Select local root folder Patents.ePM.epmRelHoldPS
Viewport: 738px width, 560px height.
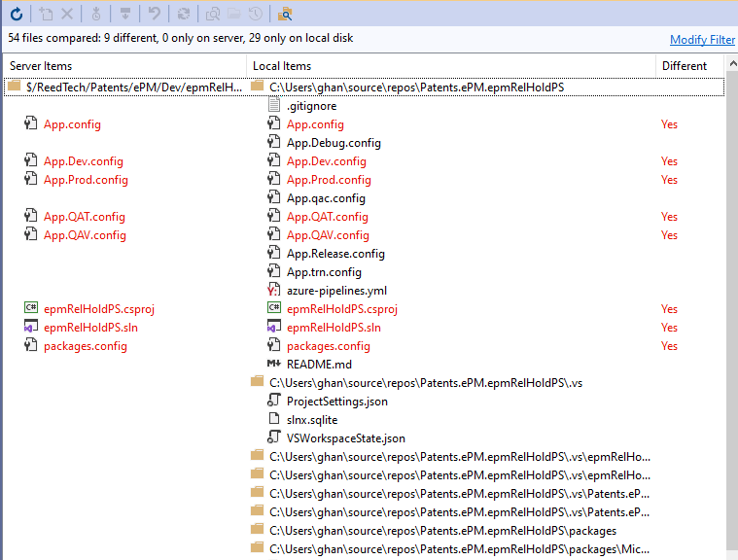click(416, 87)
